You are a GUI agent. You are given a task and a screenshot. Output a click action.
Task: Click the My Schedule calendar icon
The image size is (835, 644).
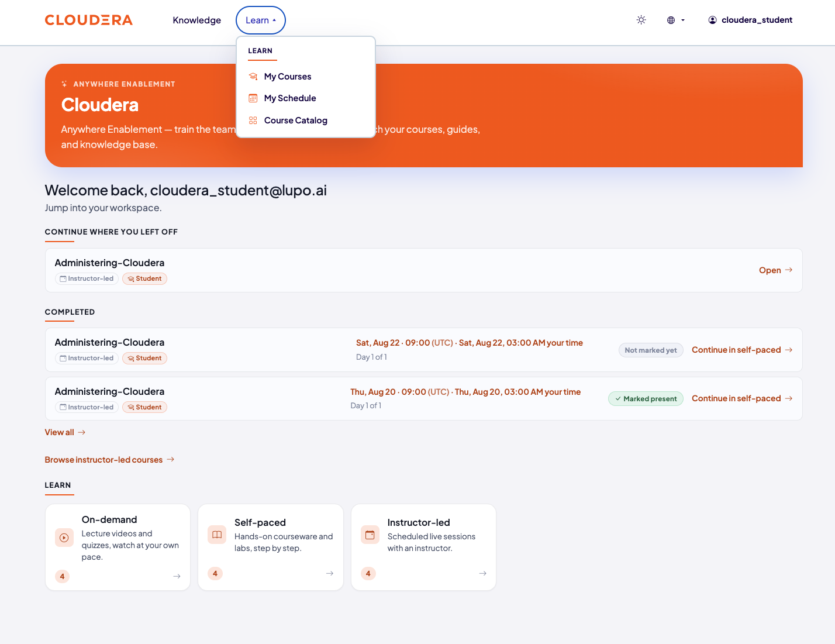point(253,98)
